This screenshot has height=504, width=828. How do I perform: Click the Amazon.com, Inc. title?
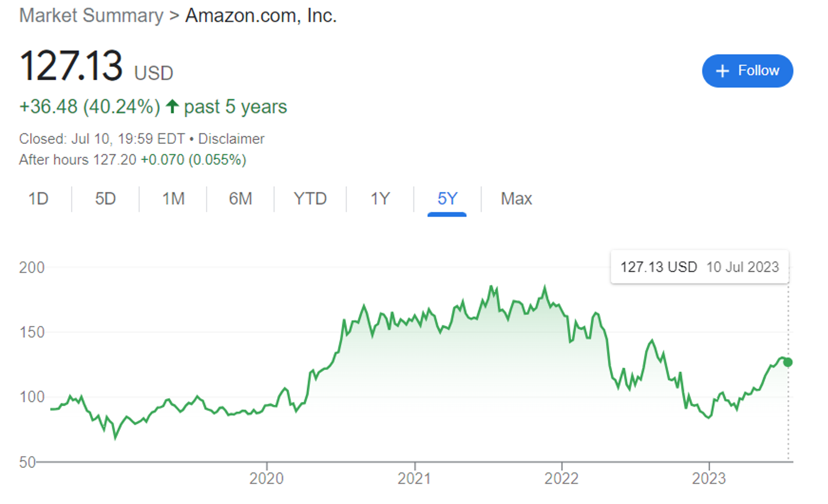261,16
